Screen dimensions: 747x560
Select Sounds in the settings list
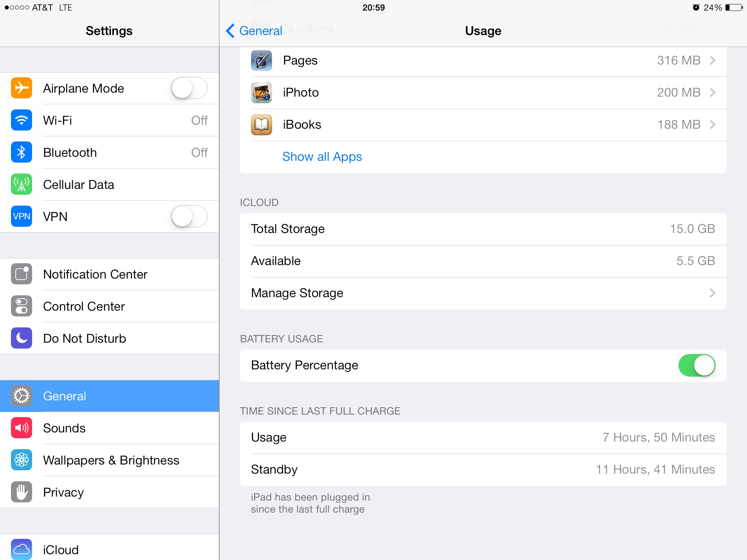[x=65, y=428]
